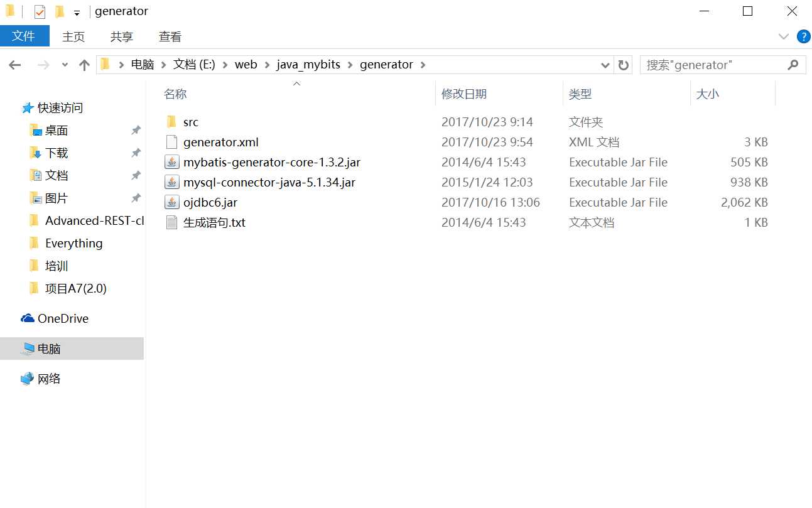
Task: Select the OneDrive tree label
Action: point(63,318)
